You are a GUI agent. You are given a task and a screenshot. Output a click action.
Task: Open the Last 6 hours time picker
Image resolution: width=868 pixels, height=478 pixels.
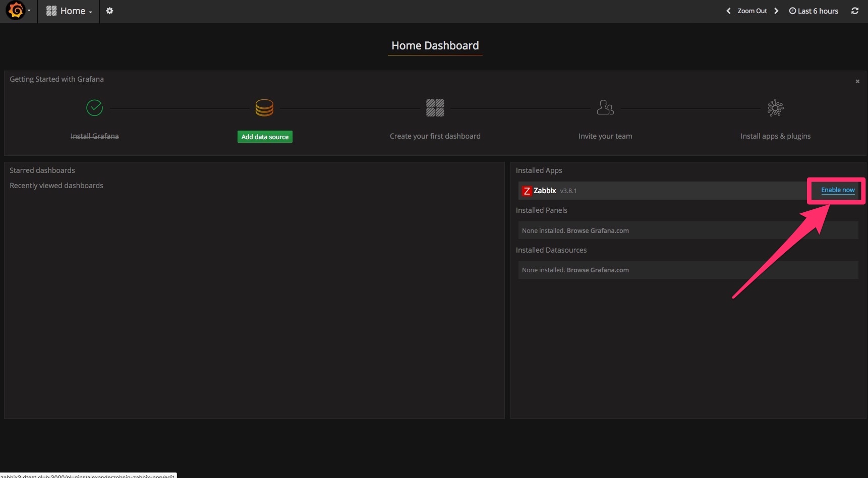coord(814,11)
